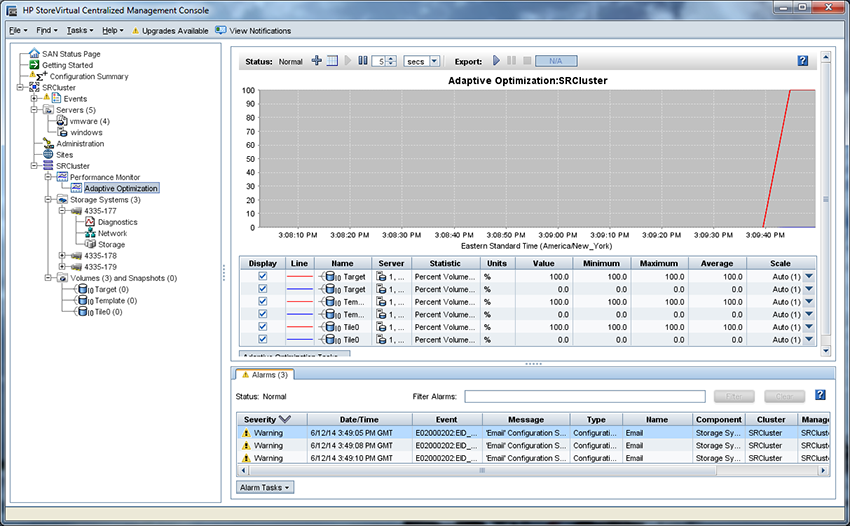Select the Tile0 (0) volume

[x=108, y=312]
